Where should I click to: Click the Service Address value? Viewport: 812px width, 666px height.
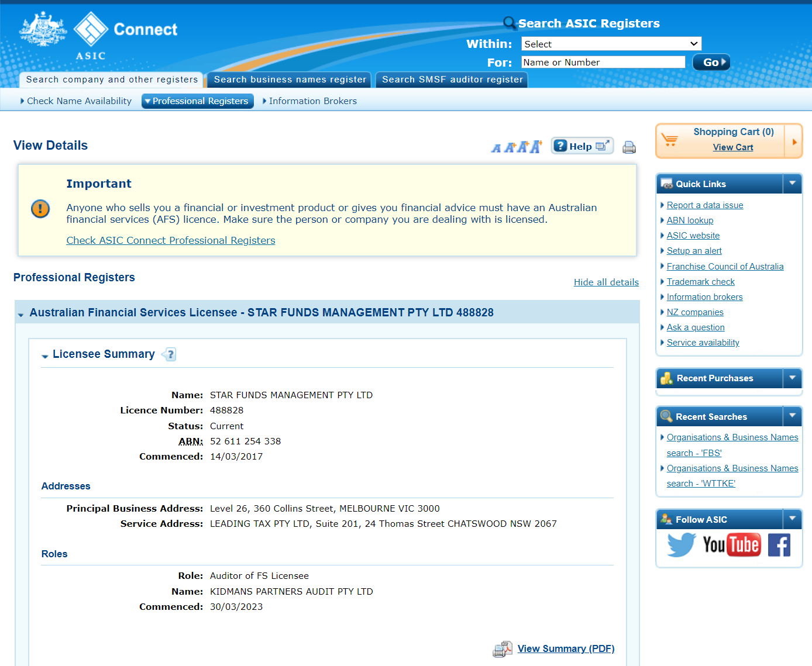coord(383,524)
